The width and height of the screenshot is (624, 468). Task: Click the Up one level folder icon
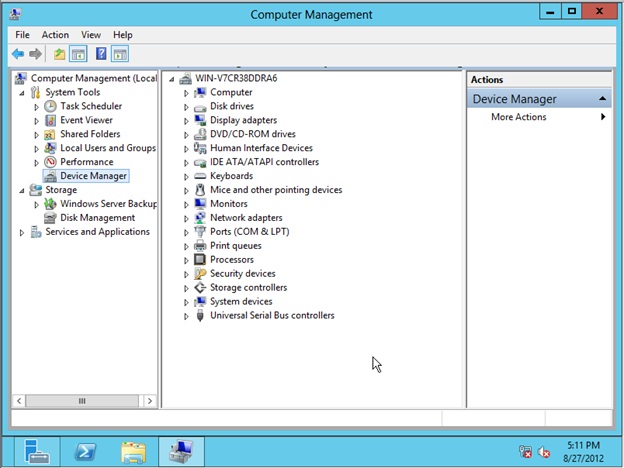(x=59, y=54)
